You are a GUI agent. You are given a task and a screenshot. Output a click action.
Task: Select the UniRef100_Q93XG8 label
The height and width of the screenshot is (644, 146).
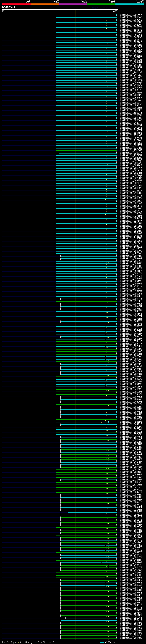[131, 284]
